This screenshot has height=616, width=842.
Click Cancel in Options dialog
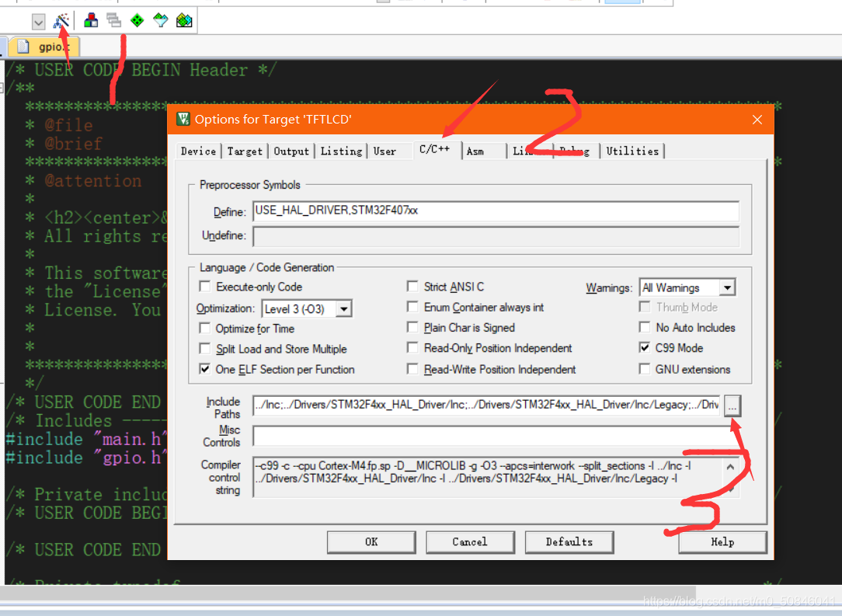pos(470,542)
